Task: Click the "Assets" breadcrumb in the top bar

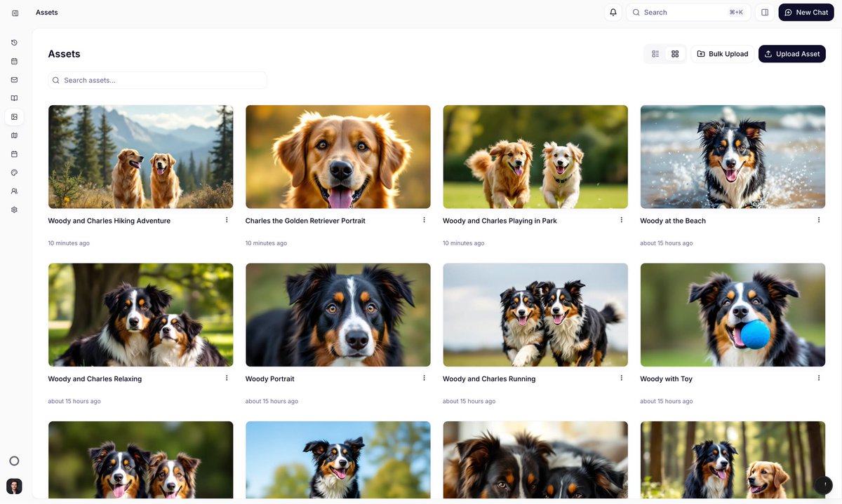Action: click(x=47, y=13)
